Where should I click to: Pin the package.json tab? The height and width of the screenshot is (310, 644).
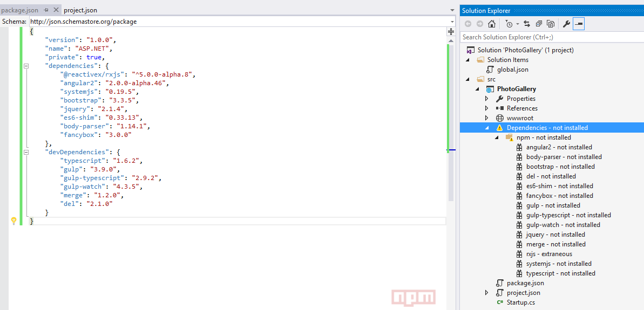(x=46, y=10)
